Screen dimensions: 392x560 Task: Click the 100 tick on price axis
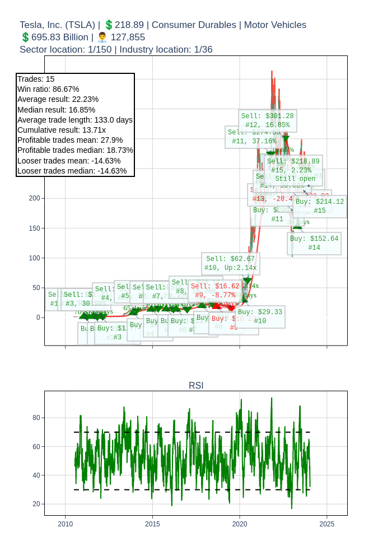(35, 258)
